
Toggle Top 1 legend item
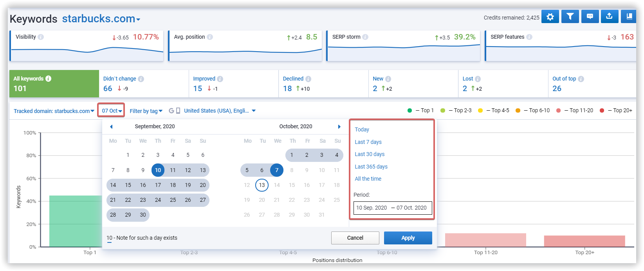[420, 110]
